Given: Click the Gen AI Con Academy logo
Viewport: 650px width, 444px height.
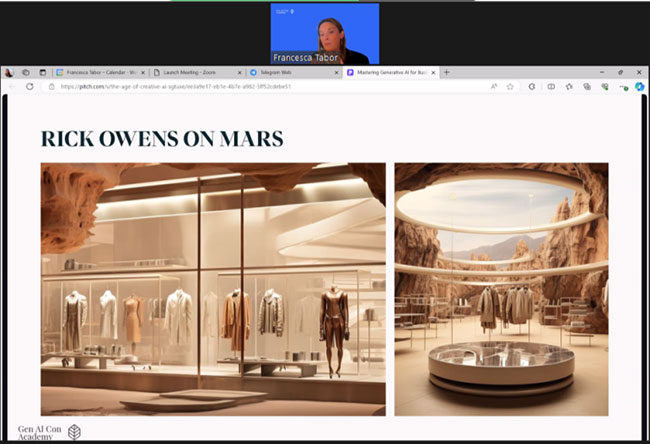Looking at the screenshot, I should point(49,432).
